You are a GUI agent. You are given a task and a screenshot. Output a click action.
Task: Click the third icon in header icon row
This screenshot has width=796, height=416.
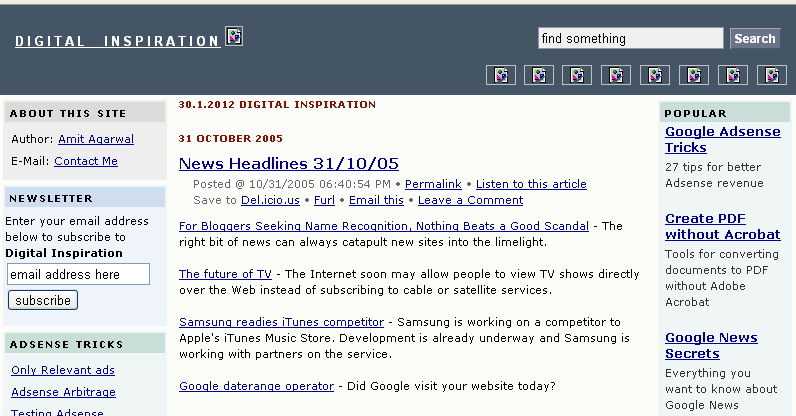578,75
